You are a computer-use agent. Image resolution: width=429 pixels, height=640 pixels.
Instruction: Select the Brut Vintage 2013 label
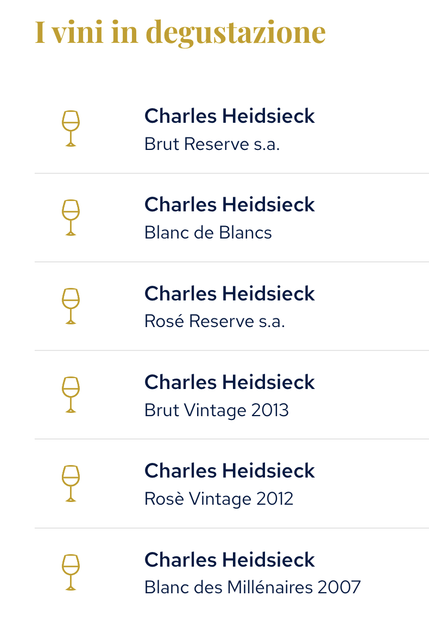click(217, 410)
